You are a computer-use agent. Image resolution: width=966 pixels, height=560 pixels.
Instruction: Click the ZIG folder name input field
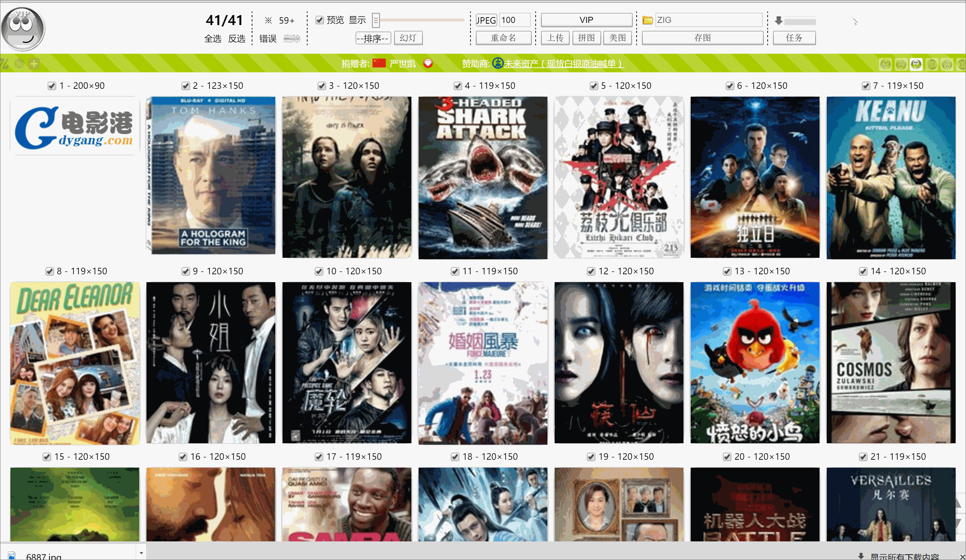(x=709, y=20)
